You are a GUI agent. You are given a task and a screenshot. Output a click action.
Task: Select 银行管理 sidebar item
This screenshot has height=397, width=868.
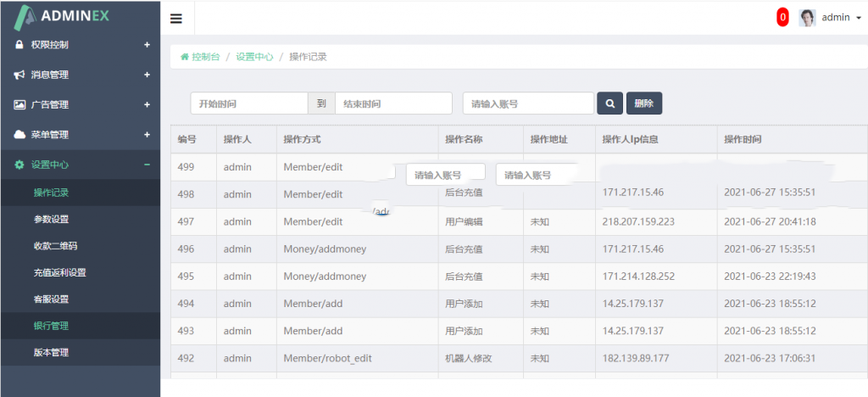51,326
